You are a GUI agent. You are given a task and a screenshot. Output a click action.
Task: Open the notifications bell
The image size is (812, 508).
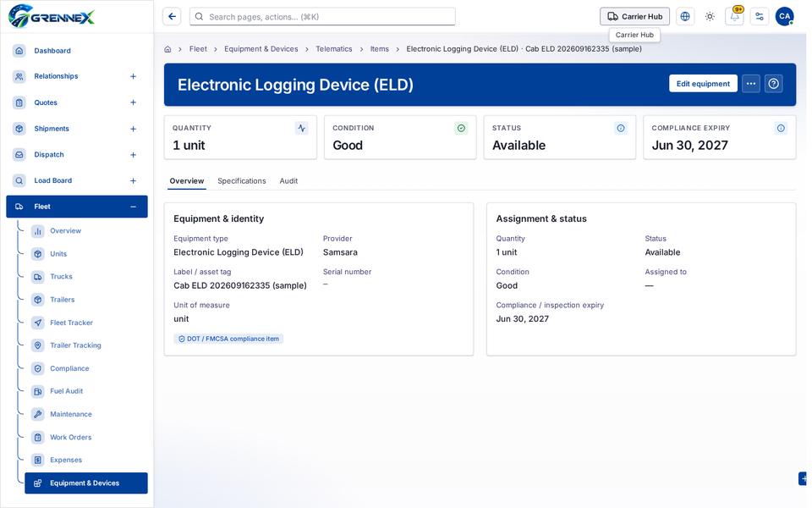tap(734, 17)
